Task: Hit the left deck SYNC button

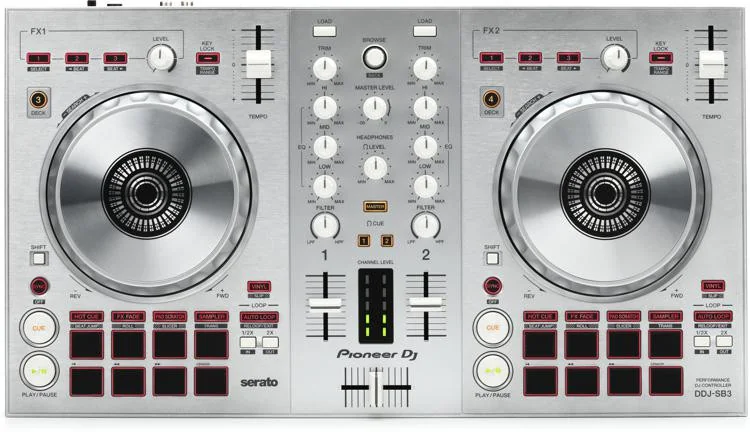Action: (x=38, y=286)
